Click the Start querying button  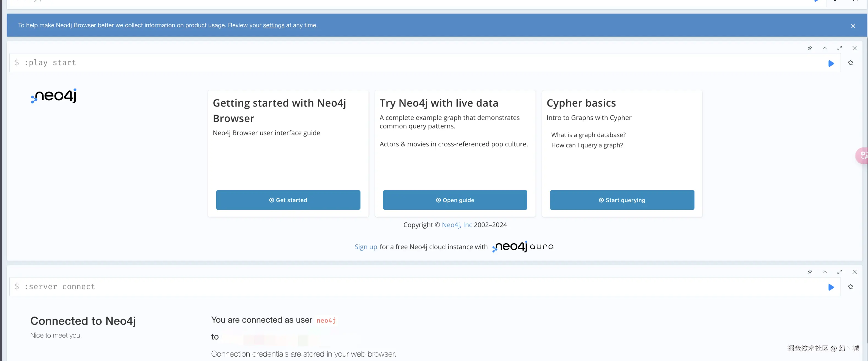[x=622, y=200]
